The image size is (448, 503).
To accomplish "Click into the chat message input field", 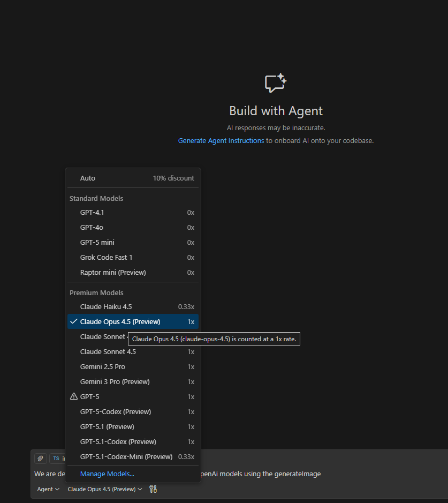I will click(321, 474).
